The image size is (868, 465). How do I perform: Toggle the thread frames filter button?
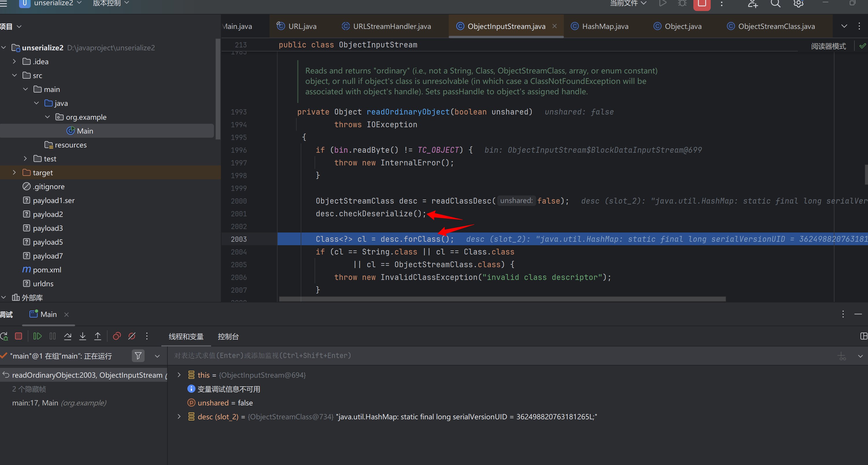tap(138, 355)
